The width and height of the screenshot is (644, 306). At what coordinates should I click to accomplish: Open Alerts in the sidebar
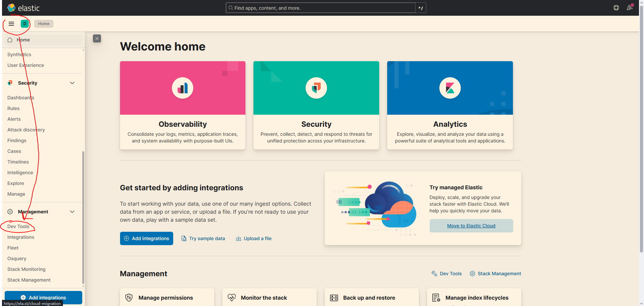pyautogui.click(x=14, y=119)
